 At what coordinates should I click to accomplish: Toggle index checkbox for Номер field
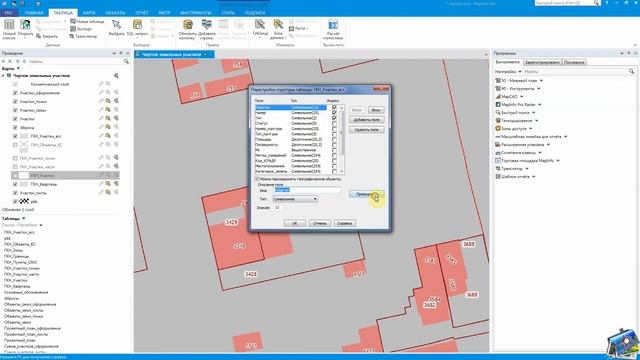coord(334,113)
